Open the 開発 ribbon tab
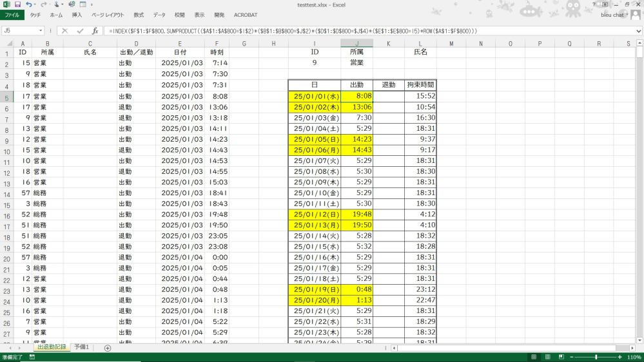Image resolution: width=644 pixels, height=362 pixels. click(x=219, y=15)
